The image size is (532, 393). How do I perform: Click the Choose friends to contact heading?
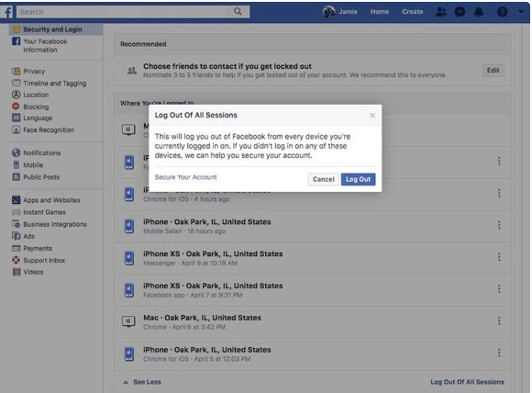227,66
